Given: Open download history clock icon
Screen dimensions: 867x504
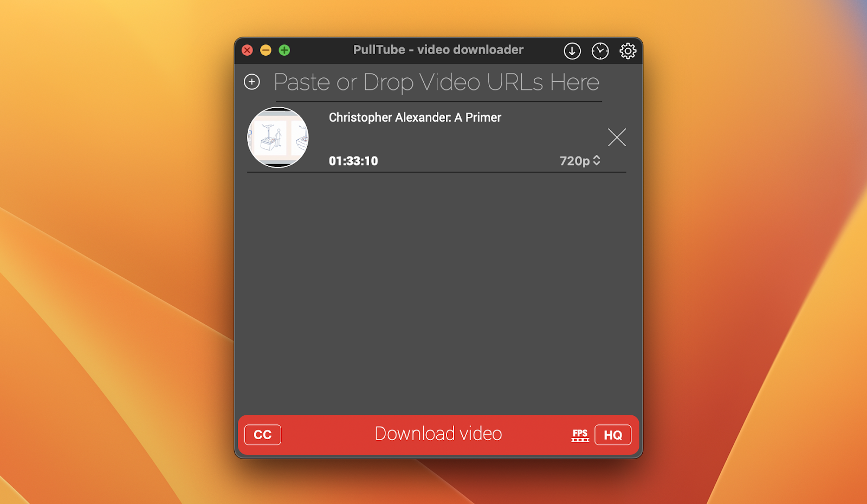Looking at the screenshot, I should pos(600,51).
